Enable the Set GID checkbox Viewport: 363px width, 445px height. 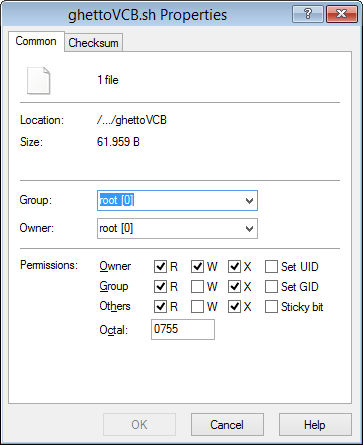tap(271, 287)
